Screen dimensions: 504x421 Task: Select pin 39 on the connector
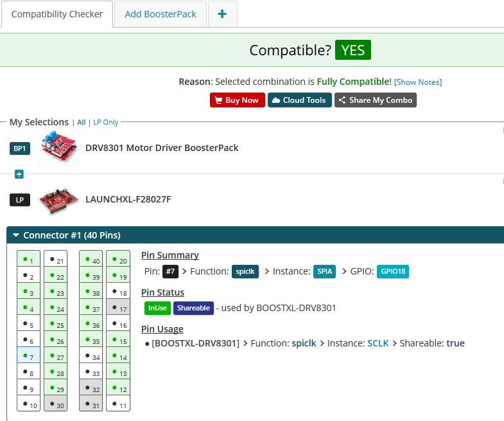(91, 275)
